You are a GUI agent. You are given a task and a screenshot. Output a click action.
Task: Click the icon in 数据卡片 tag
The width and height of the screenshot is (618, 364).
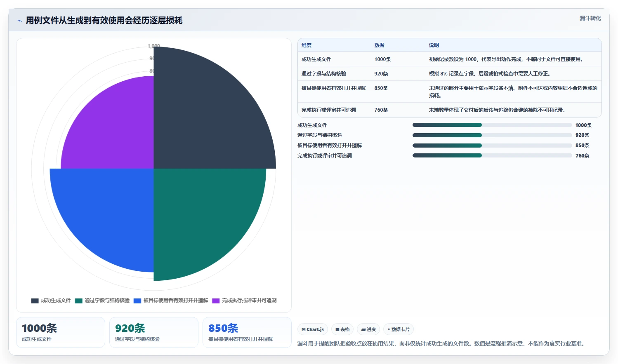pyautogui.click(x=389, y=329)
